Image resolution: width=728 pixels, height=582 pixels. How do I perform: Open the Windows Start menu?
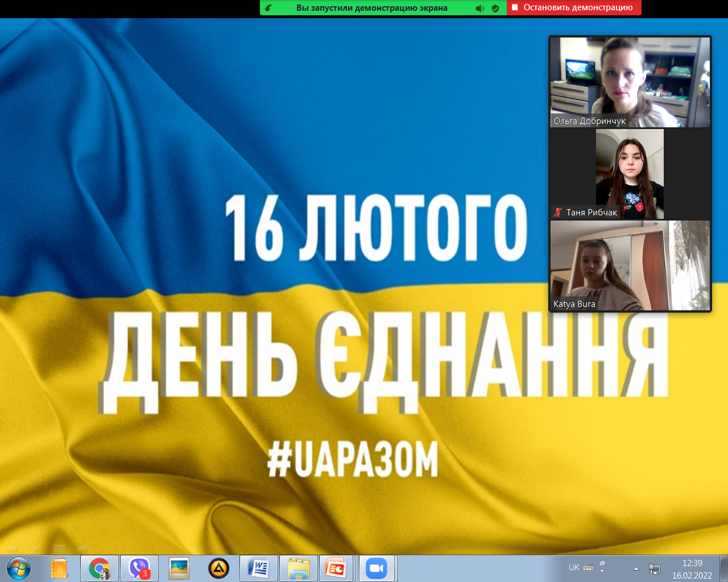(18, 568)
